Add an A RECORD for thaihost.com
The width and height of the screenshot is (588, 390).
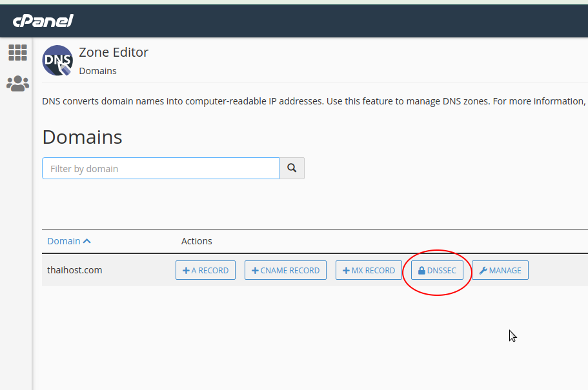pos(205,271)
